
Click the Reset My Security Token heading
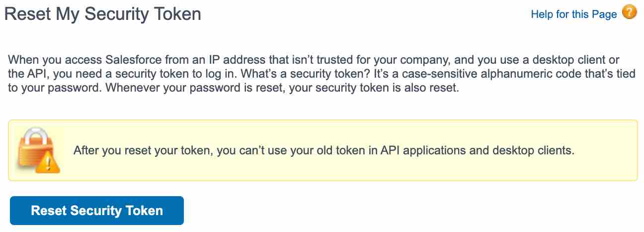(x=103, y=14)
